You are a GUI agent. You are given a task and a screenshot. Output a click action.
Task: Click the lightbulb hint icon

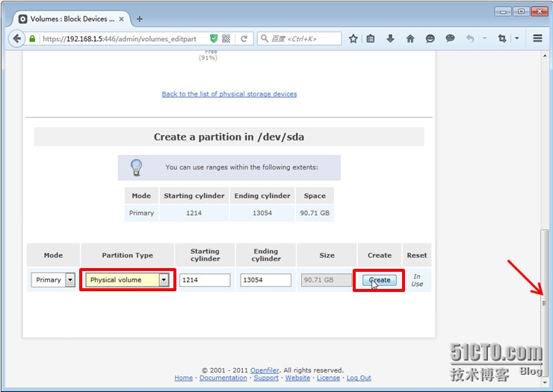tap(136, 167)
